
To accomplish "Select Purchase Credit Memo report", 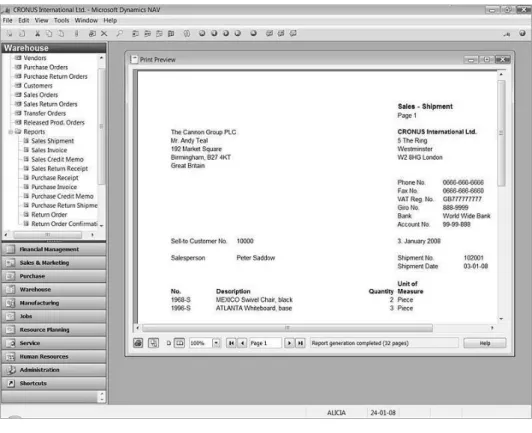I will tap(62, 196).
